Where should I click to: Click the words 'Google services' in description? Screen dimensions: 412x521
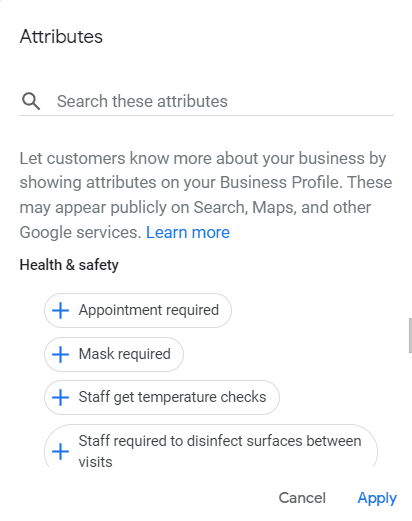coord(80,232)
